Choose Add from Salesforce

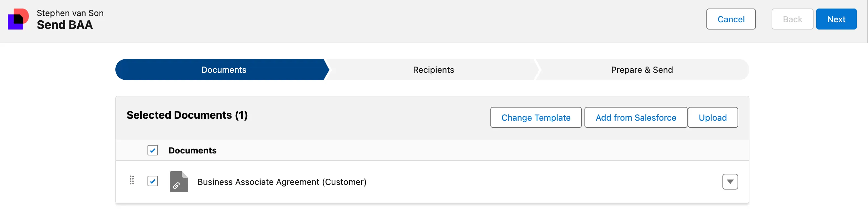click(x=636, y=118)
